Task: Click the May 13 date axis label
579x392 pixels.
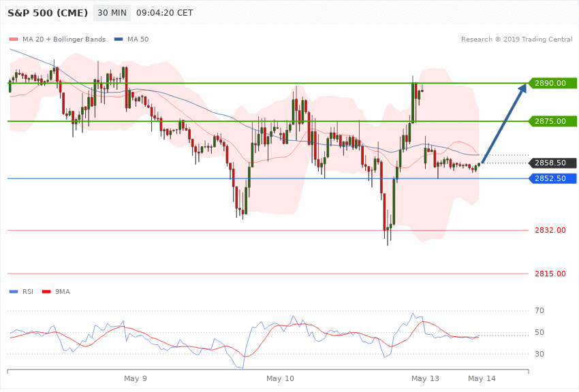Action: click(425, 378)
